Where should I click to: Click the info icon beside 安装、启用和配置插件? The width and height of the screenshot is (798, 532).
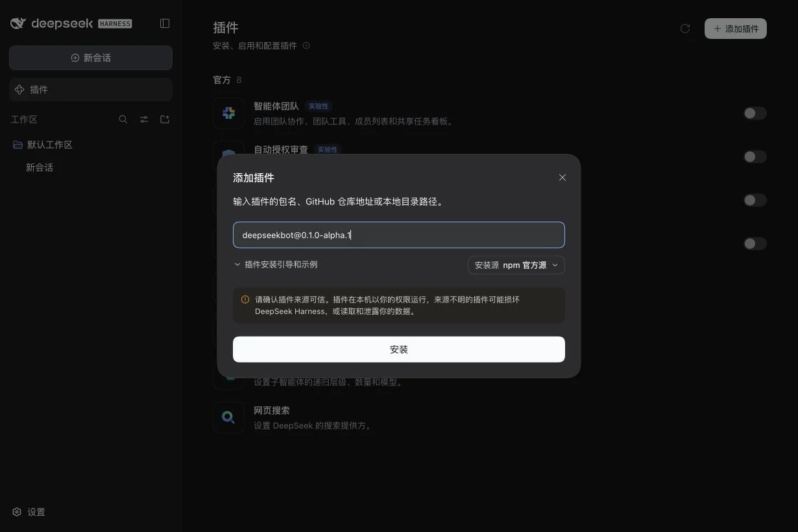306,45
